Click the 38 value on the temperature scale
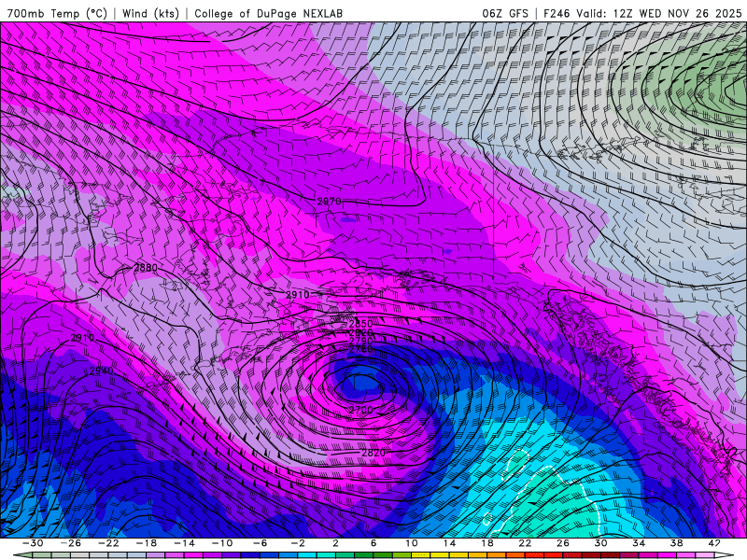 (x=676, y=543)
